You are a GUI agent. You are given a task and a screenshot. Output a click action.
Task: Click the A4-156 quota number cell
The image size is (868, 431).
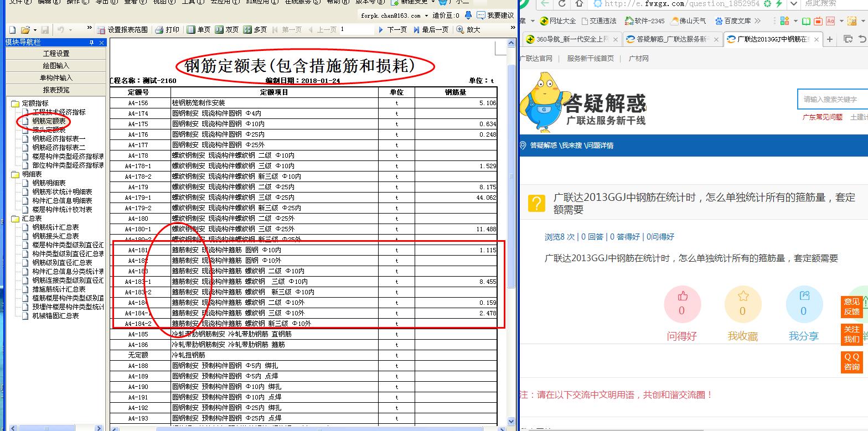[138, 103]
